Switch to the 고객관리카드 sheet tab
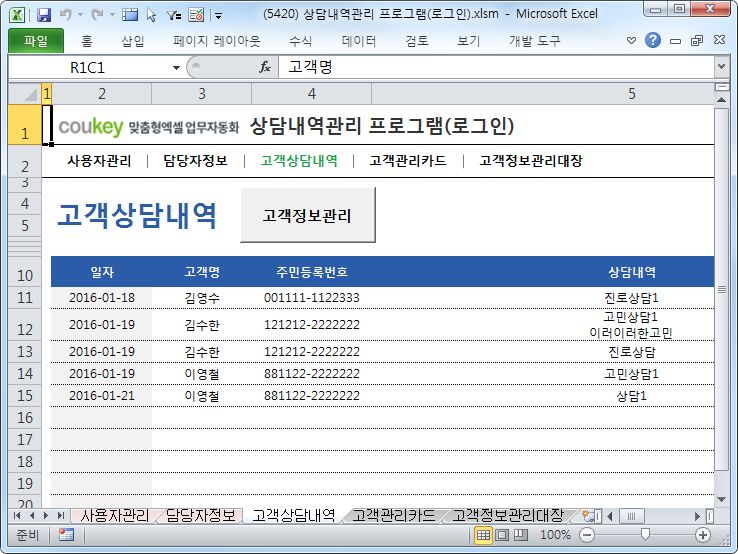This screenshot has height=554, width=738. [x=393, y=516]
